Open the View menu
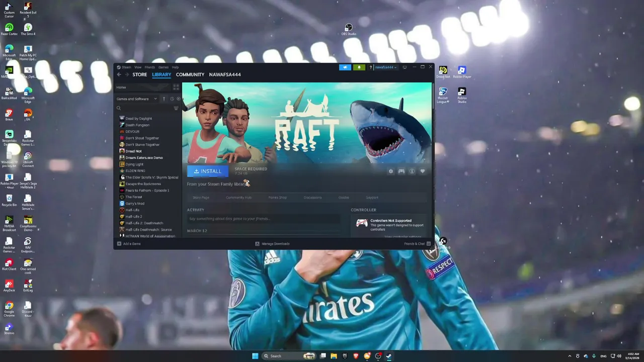The height and width of the screenshot is (362, 644). coord(138,67)
